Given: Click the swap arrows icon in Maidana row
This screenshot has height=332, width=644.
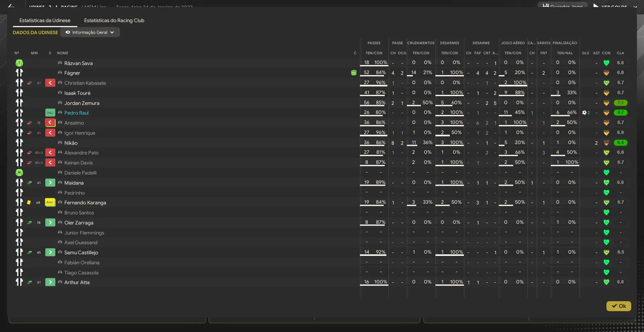Looking at the screenshot, I should coord(30,183).
